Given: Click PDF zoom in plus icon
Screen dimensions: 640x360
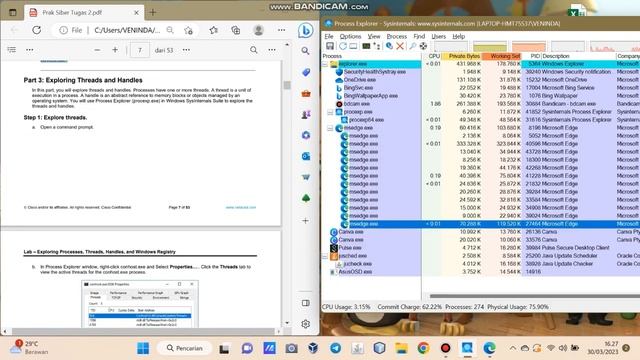Looking at the screenshot, I should click(x=115, y=50).
